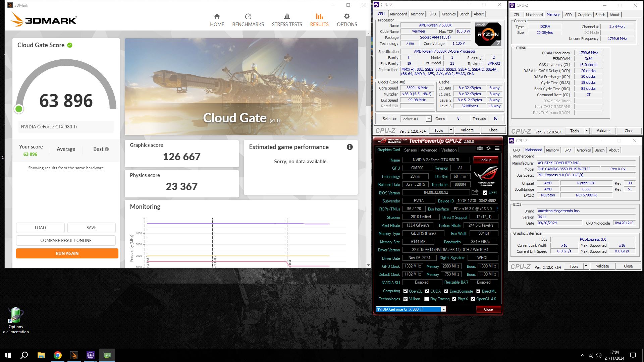Open the GPU-Z Advanced tab
The image size is (644, 362).
(x=429, y=150)
